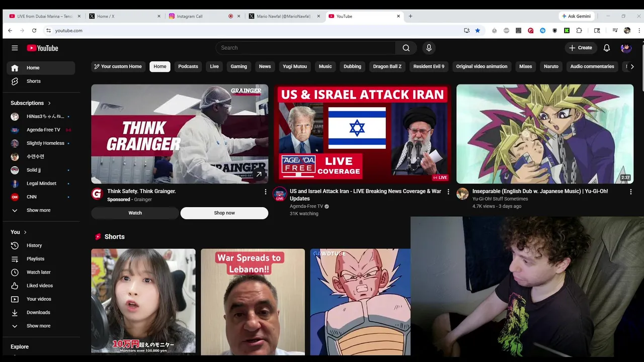The height and width of the screenshot is (362, 644).
Task: Click the search magnifier button
Action: [406, 48]
